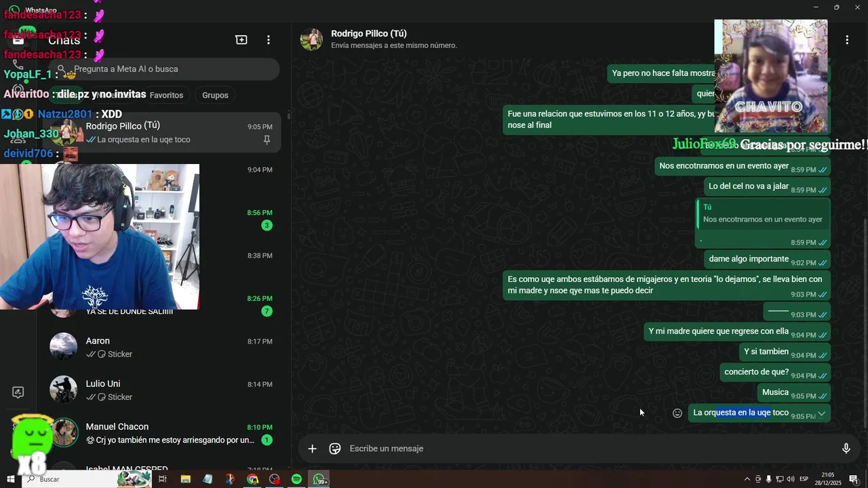Click the 8:56 PM chat entry timestamp
The image size is (868, 488).
[x=260, y=213]
